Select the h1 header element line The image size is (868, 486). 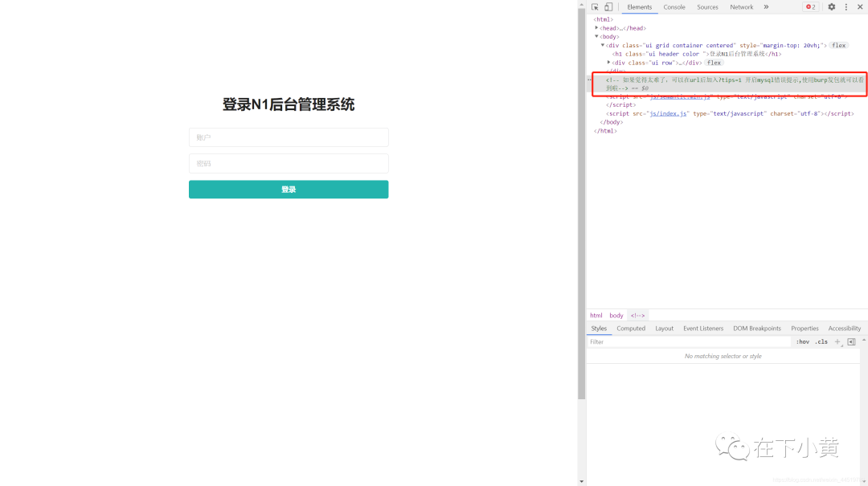click(696, 54)
